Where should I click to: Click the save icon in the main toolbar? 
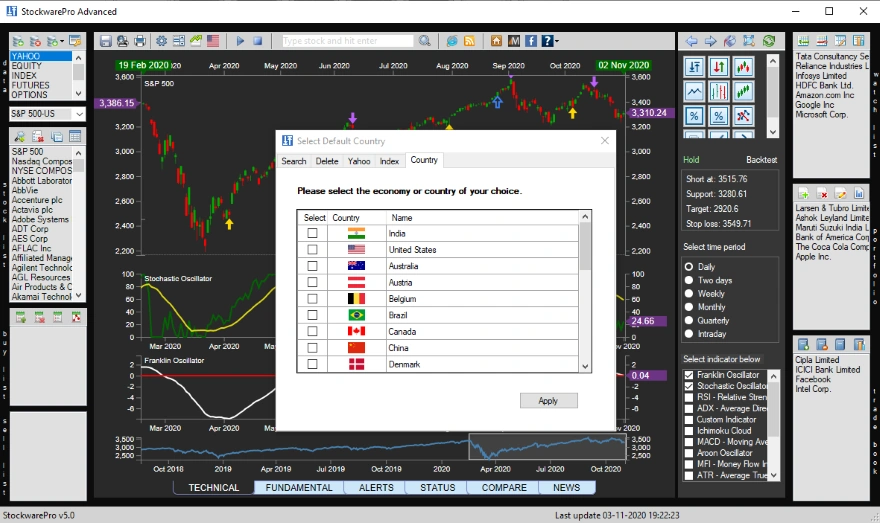(105, 41)
